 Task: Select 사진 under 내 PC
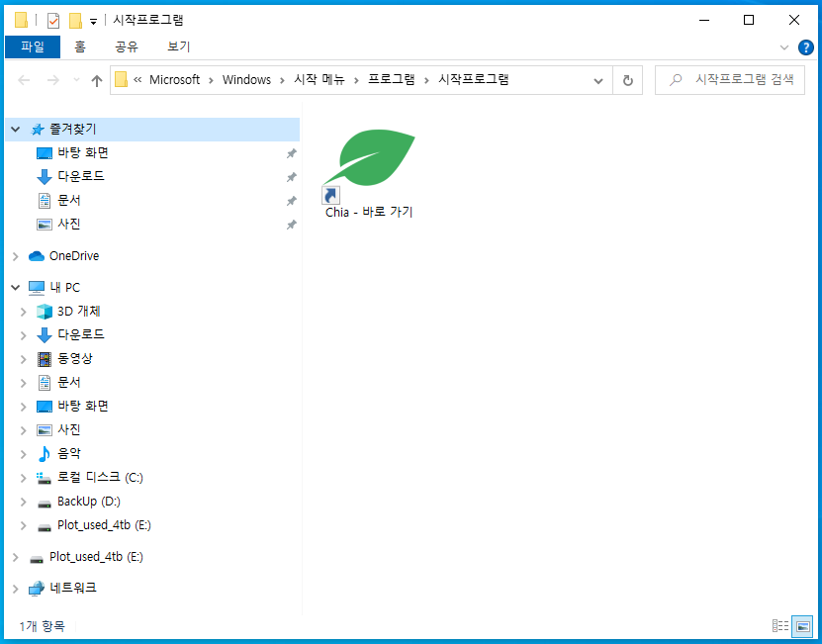(68, 429)
